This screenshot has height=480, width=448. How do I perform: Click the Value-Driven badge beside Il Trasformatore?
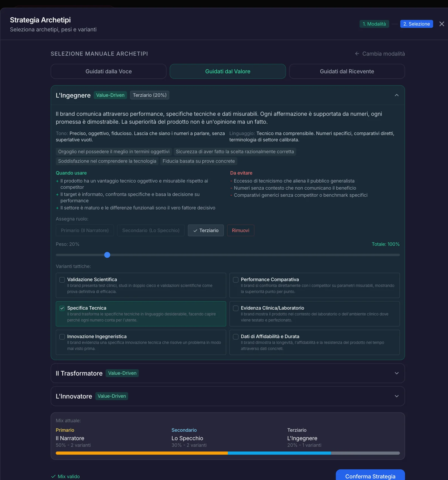pyautogui.click(x=122, y=373)
